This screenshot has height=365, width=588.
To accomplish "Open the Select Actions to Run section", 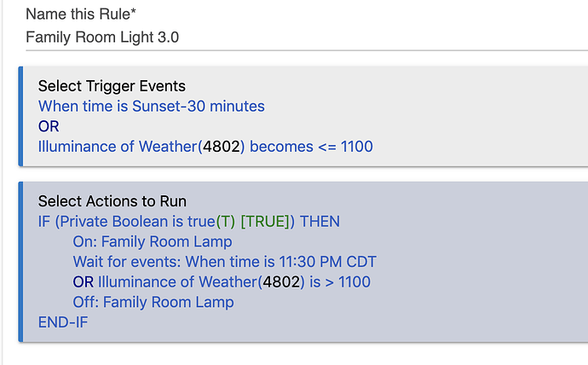I will (x=112, y=201).
